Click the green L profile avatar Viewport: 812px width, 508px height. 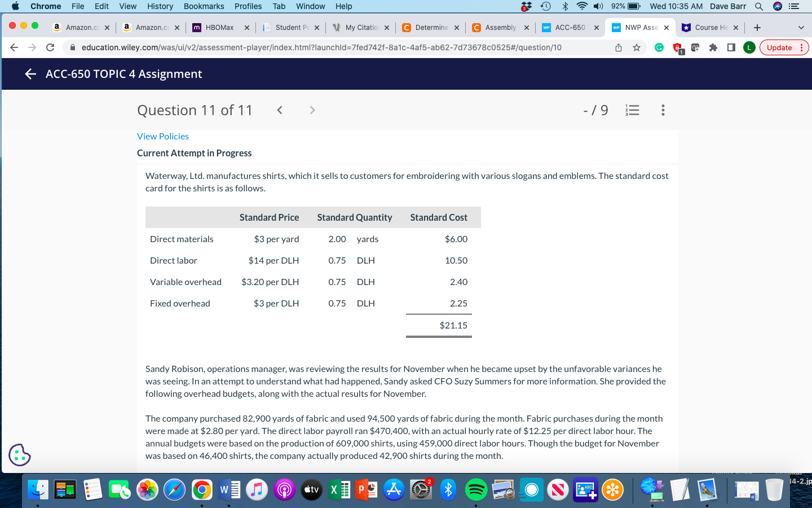pos(749,47)
